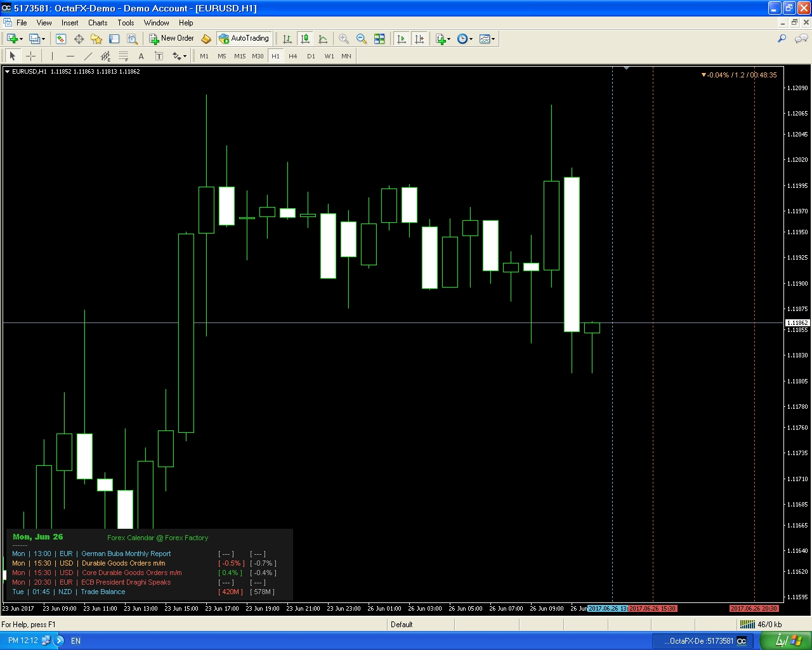
Task: Open the Market Watch panel icon
Action: (x=61, y=39)
